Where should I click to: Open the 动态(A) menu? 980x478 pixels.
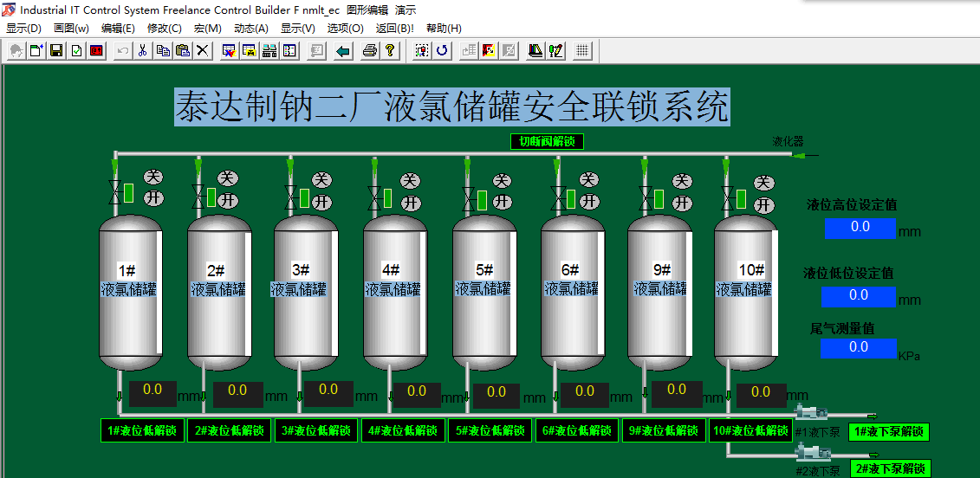251,29
